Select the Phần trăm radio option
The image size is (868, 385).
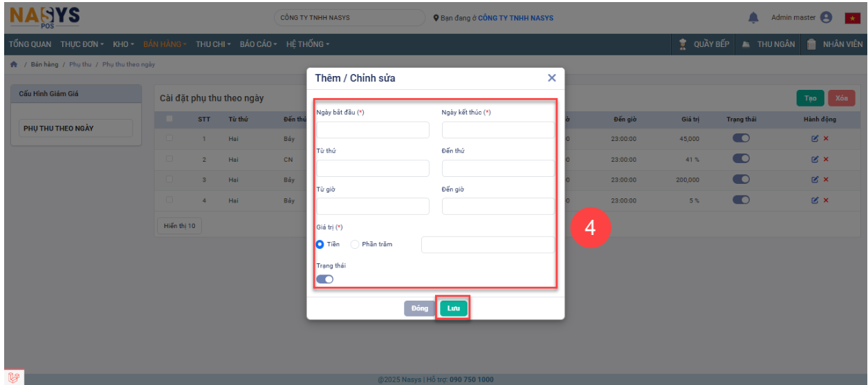pyautogui.click(x=355, y=244)
